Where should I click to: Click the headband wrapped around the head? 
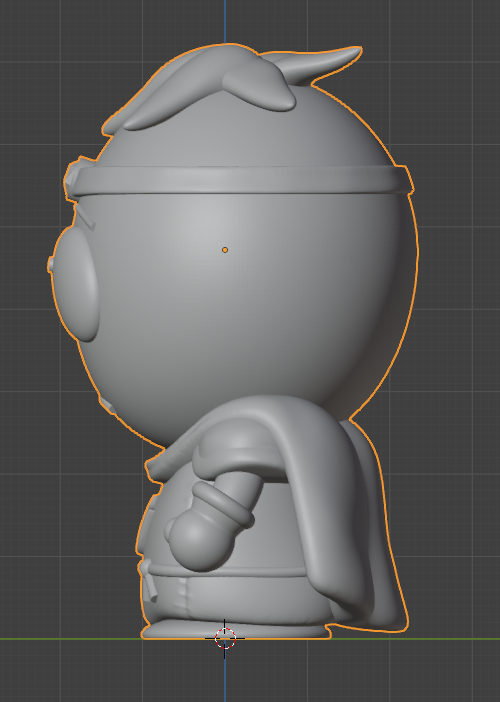(239, 180)
